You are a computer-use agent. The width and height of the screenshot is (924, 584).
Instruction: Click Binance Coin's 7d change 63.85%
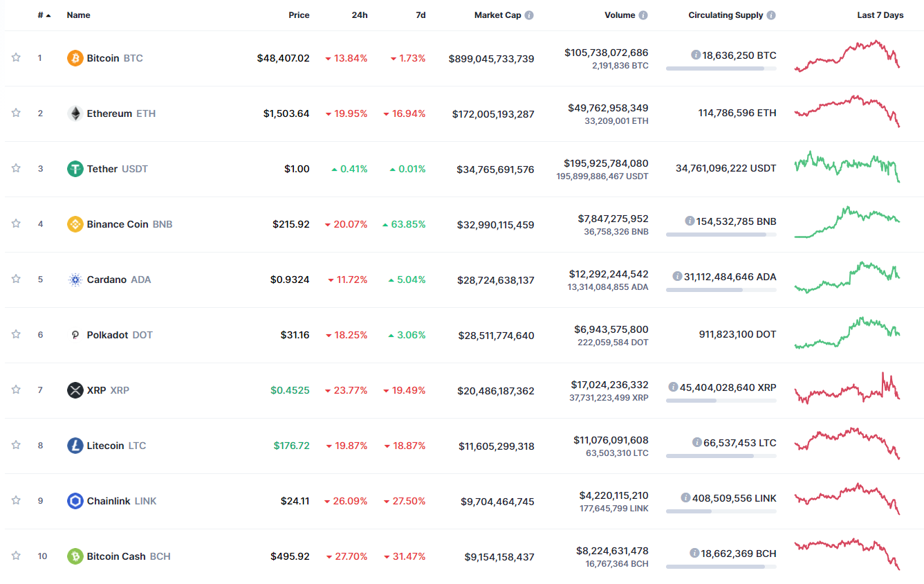tap(404, 224)
